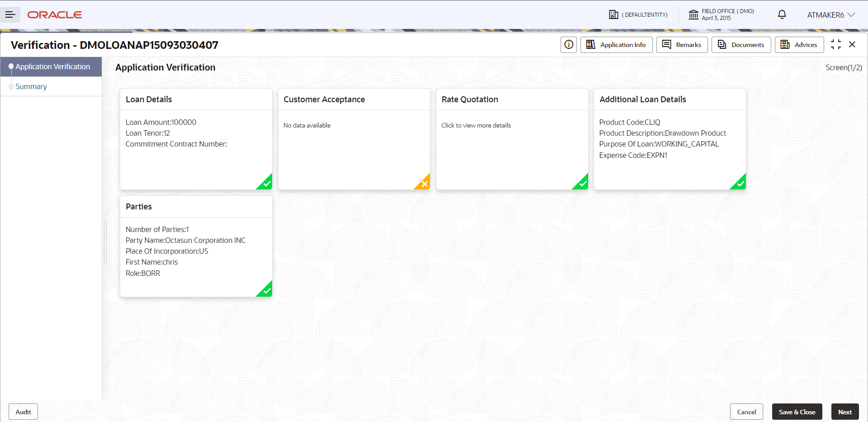Open the Advices panel
The height and width of the screenshot is (422, 868).
[x=799, y=45]
